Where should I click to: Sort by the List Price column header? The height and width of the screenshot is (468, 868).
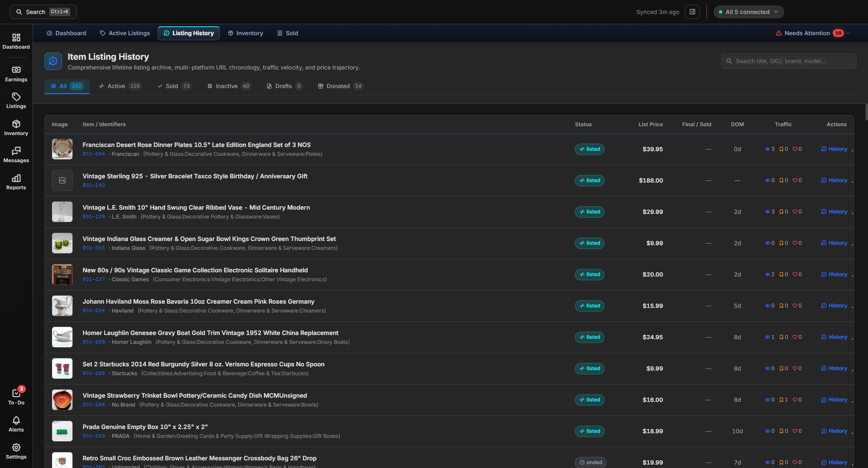tap(650, 125)
